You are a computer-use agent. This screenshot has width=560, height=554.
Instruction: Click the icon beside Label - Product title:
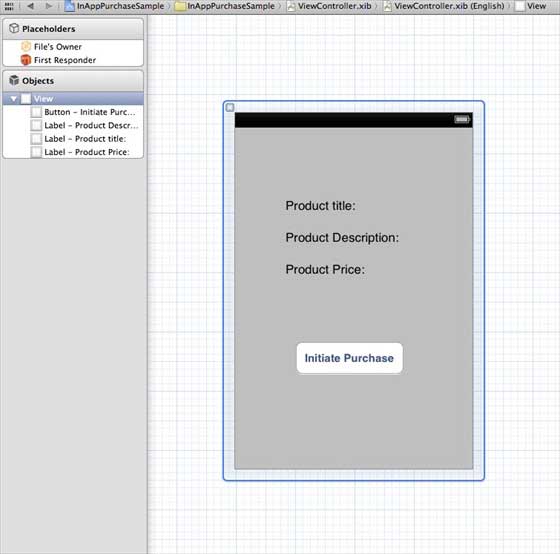click(36, 139)
